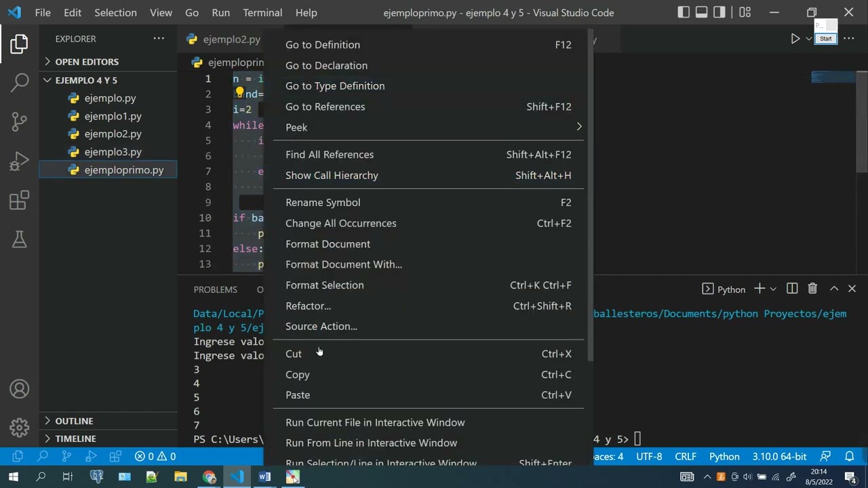The height and width of the screenshot is (488, 868).
Task: Kill terminal with trash icon
Action: [812, 289]
